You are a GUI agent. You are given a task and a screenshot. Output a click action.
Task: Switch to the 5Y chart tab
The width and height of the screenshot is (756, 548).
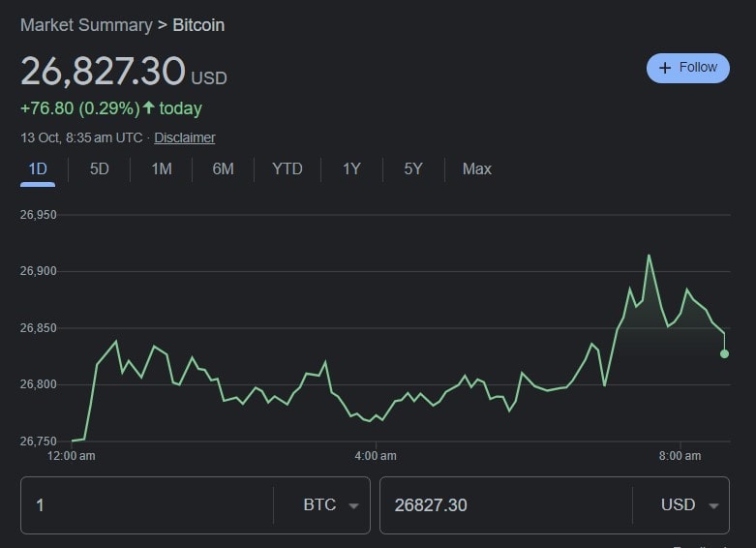[413, 168]
